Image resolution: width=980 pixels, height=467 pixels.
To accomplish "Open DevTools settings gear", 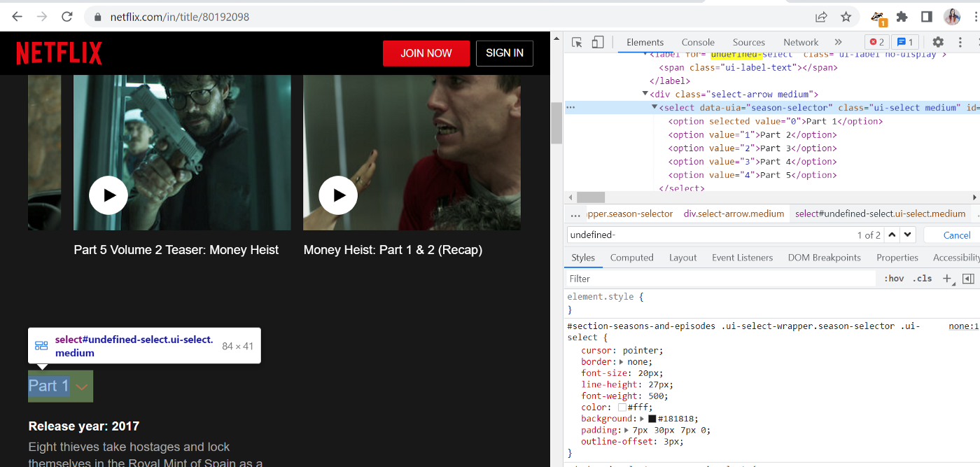I will coord(938,43).
